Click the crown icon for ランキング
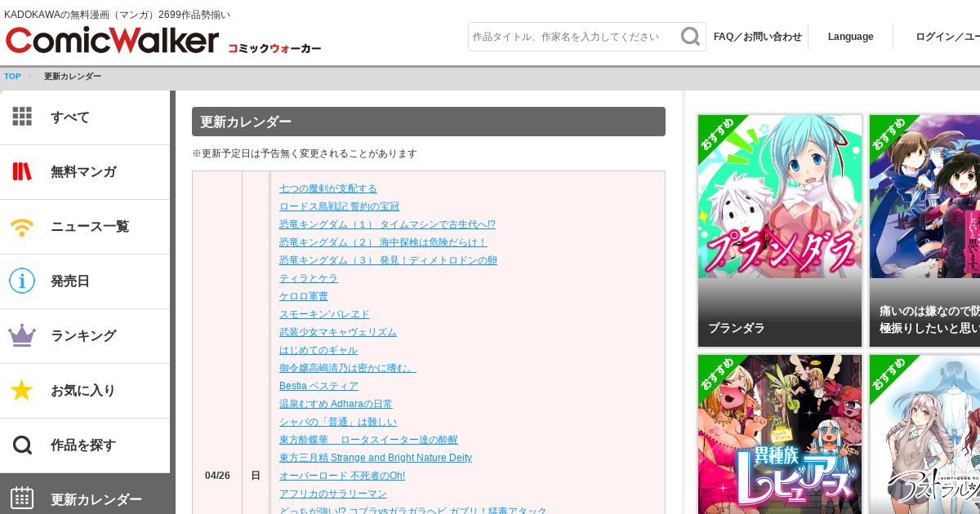The image size is (980, 514). coord(22,335)
